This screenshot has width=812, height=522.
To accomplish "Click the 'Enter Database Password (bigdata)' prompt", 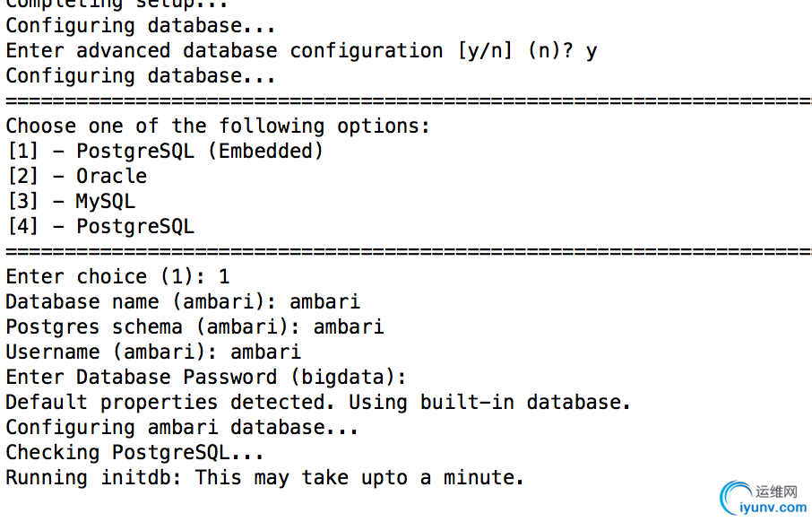I will pyautogui.click(x=206, y=377).
